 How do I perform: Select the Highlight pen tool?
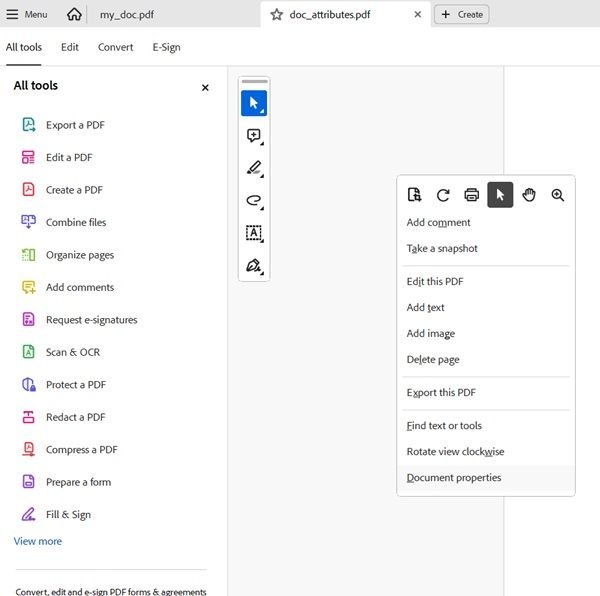[x=254, y=168]
